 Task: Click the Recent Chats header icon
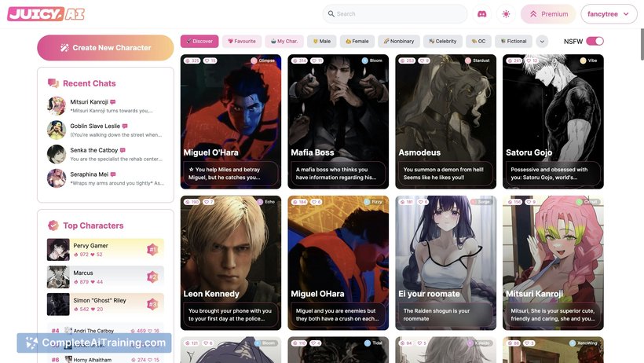pyautogui.click(x=53, y=83)
